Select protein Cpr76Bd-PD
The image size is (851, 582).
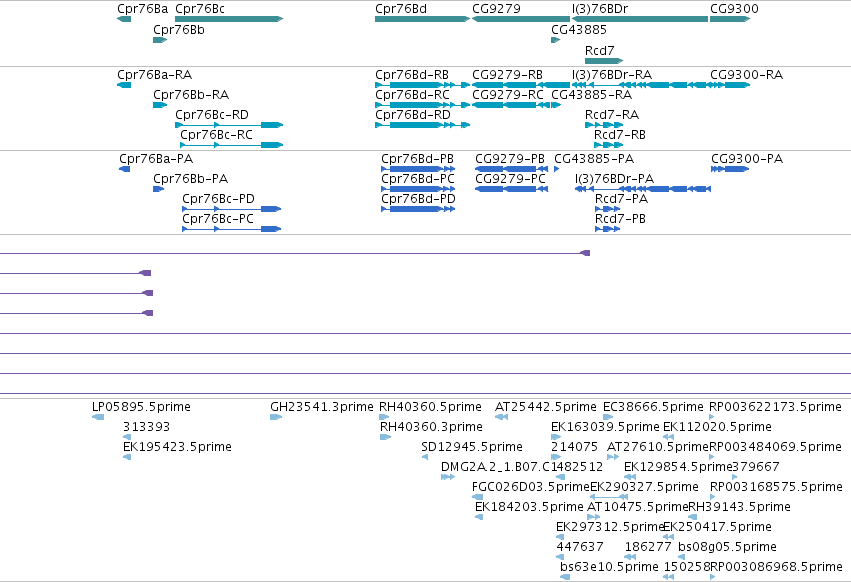click(x=418, y=209)
